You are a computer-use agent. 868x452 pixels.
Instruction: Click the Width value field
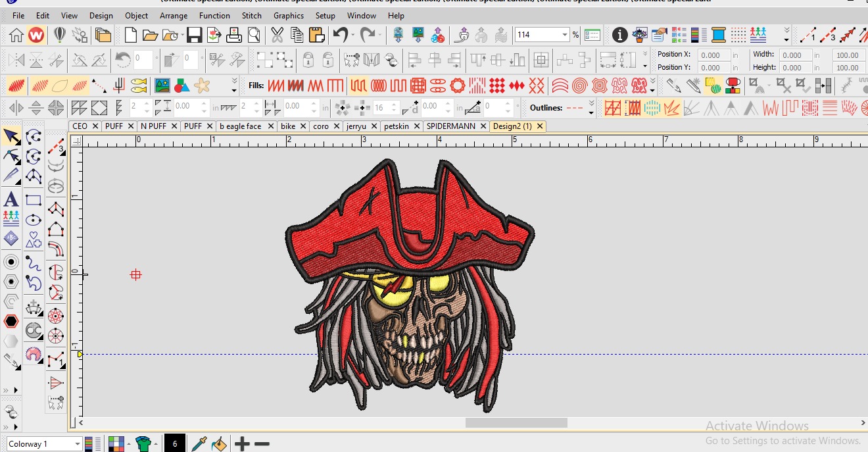(x=796, y=55)
